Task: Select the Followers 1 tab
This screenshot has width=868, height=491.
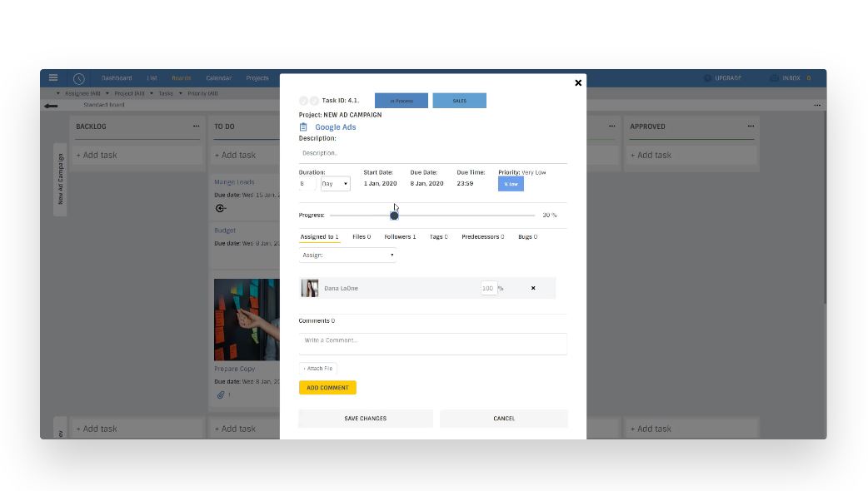Action: (400, 236)
